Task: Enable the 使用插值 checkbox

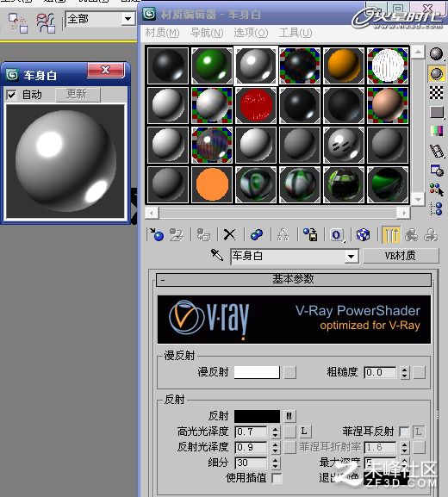Action: [x=277, y=478]
